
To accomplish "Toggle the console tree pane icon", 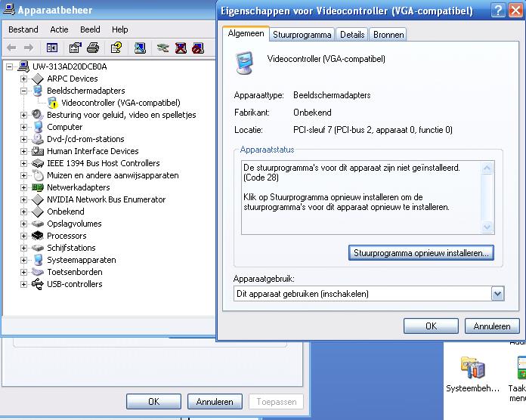I will point(52,48).
